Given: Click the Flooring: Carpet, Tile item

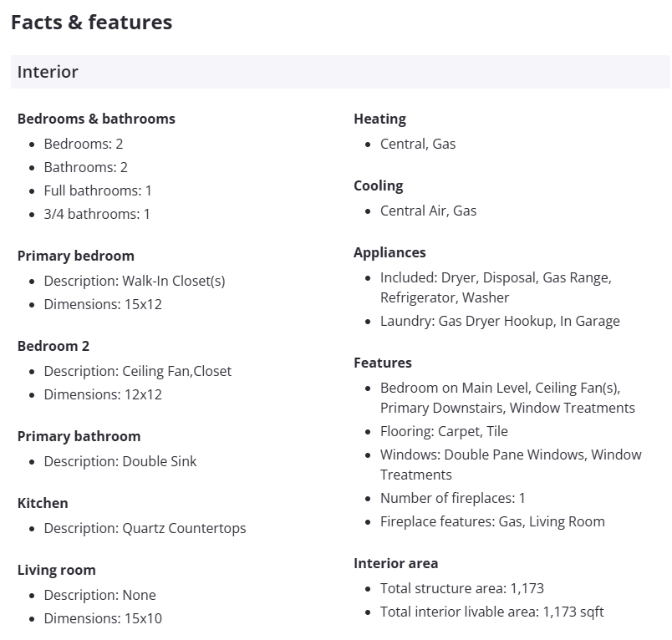Looking at the screenshot, I should 444,431.
